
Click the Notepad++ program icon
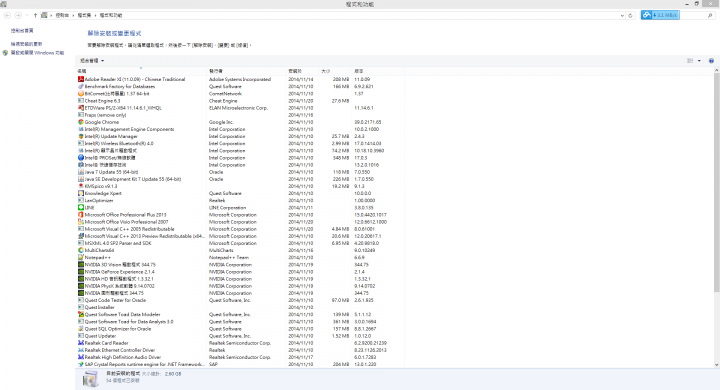81,257
